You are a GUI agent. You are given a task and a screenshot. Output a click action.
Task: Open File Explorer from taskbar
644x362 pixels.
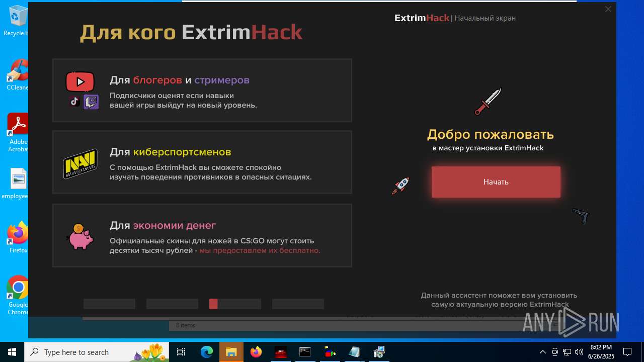pos(231,352)
